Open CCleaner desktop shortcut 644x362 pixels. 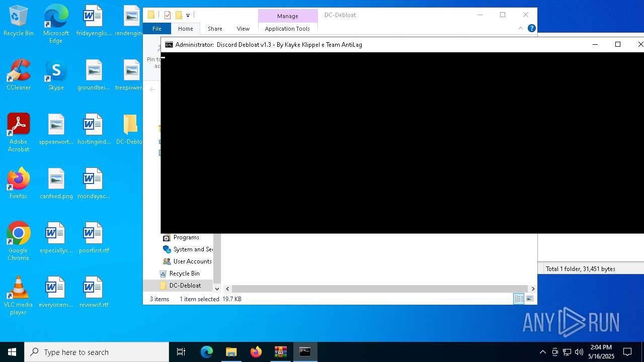click(x=19, y=75)
